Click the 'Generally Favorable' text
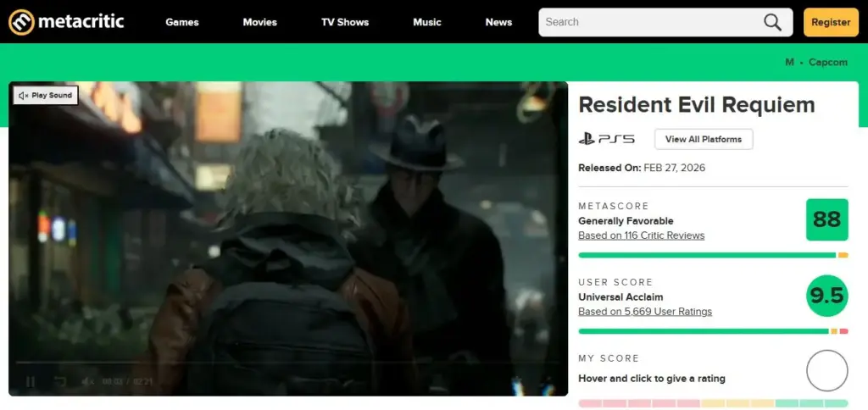The width and height of the screenshot is (868, 410). pyautogui.click(x=626, y=221)
